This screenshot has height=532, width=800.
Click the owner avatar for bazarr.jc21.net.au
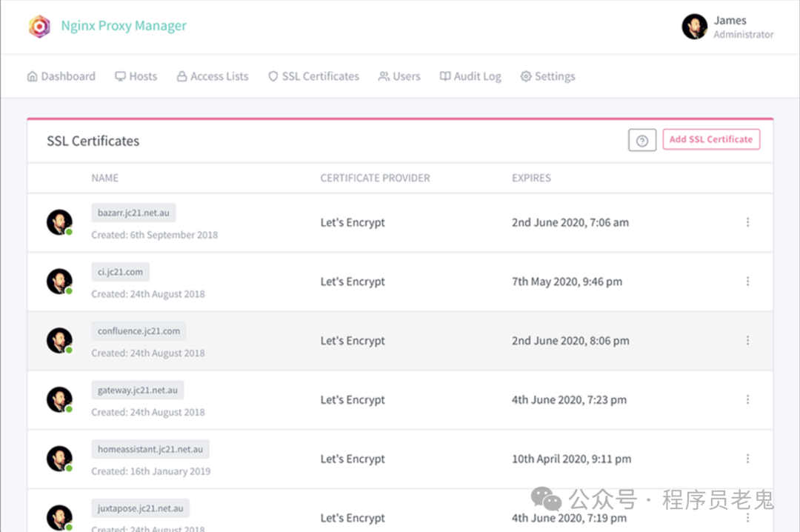[x=59, y=222]
